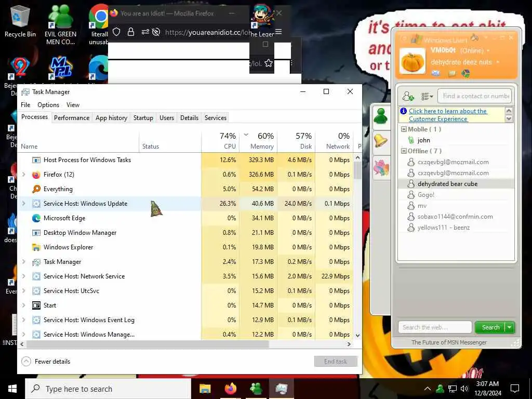This screenshot has width=532, height=399.
Task: Select contact Gogo! in Offline list
Action: [426, 195]
